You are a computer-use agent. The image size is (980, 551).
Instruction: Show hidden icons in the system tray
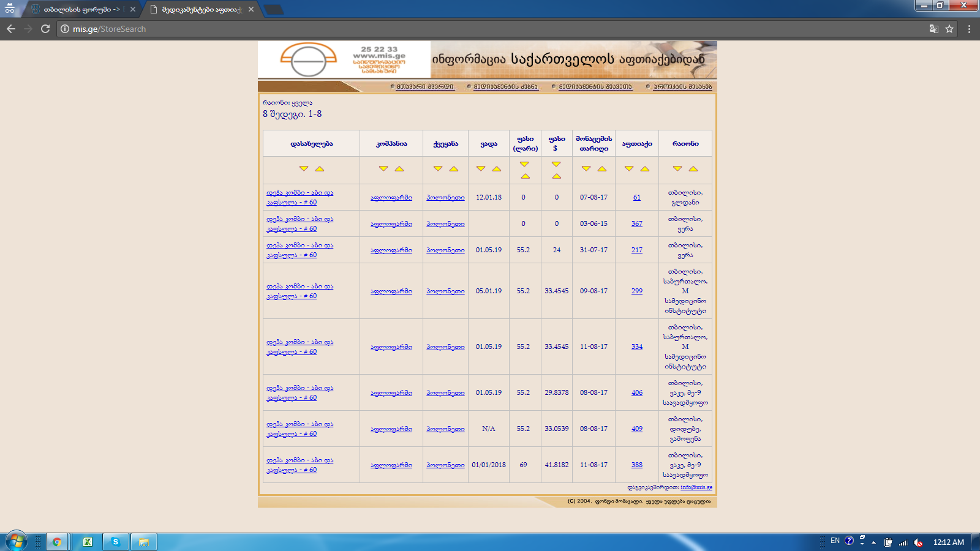tap(873, 542)
